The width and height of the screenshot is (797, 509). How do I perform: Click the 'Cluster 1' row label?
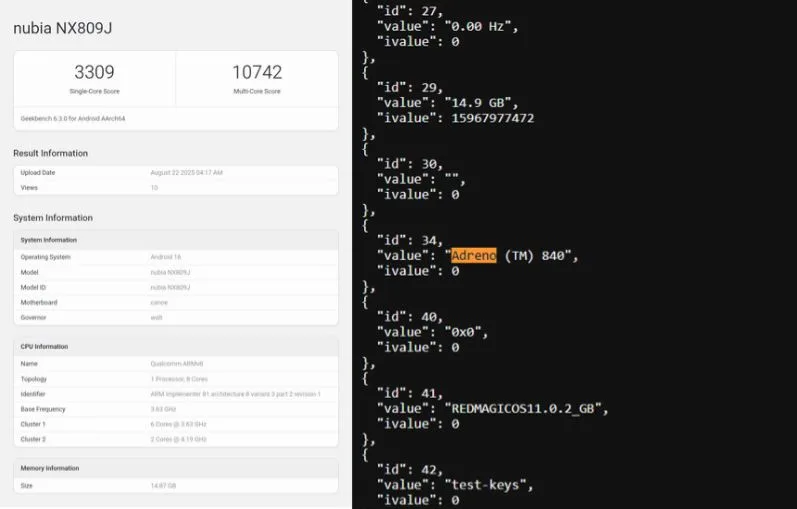(x=33, y=425)
